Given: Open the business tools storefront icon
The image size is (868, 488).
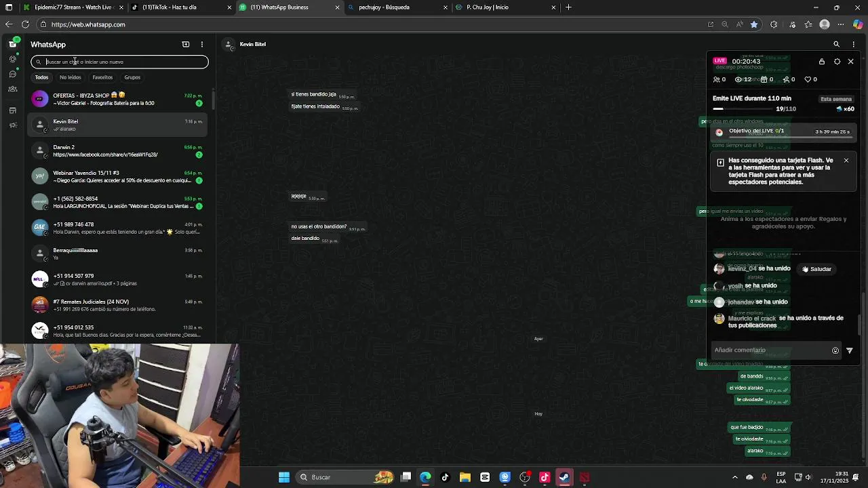Looking at the screenshot, I should coord(12,110).
